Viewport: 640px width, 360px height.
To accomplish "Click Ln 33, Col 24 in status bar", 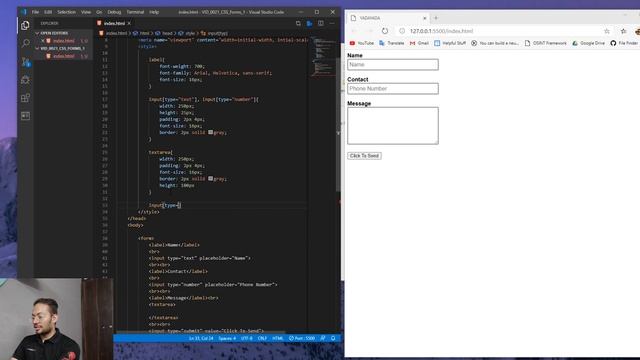I will pyautogui.click(x=201, y=338).
